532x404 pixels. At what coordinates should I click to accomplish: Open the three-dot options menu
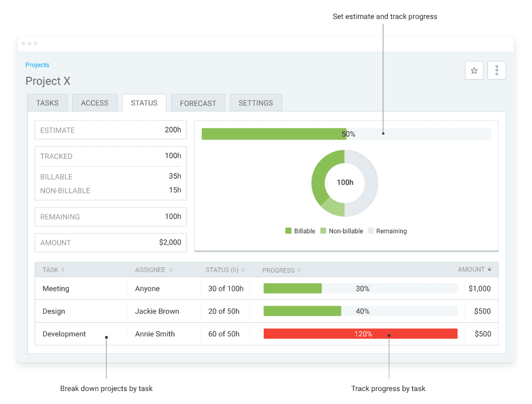tap(496, 70)
